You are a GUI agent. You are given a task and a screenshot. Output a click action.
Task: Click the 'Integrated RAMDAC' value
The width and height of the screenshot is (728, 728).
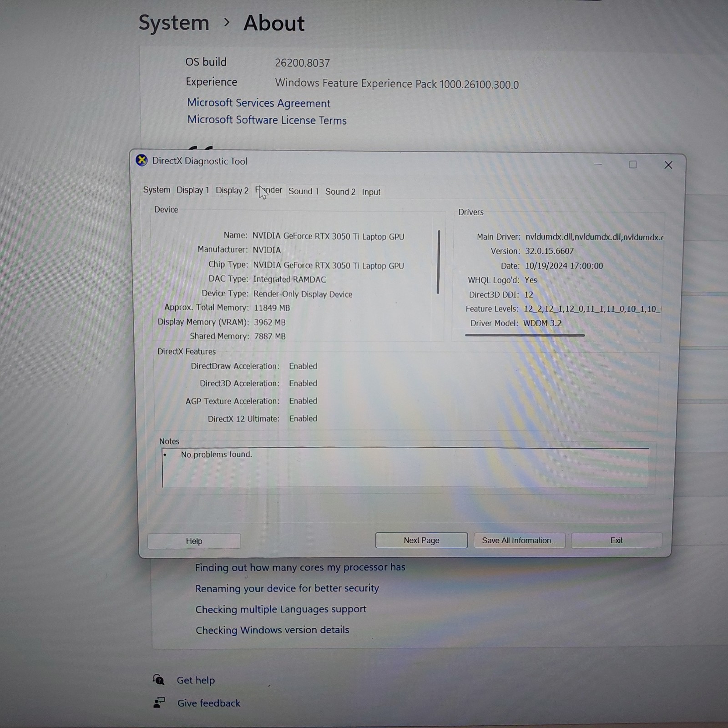(290, 279)
